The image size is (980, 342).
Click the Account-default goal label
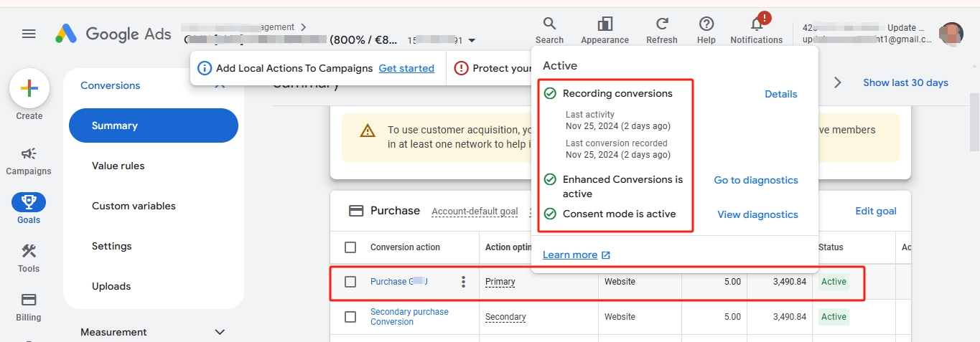click(475, 212)
